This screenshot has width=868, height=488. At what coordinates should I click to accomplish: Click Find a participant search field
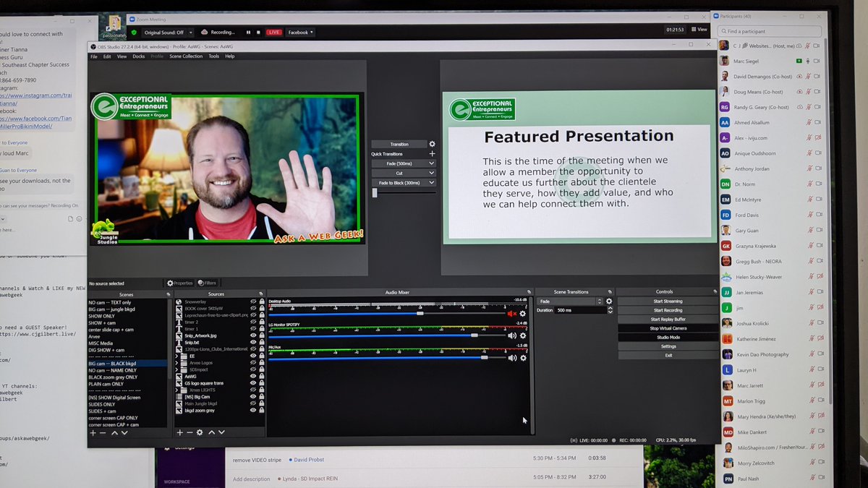coord(770,31)
